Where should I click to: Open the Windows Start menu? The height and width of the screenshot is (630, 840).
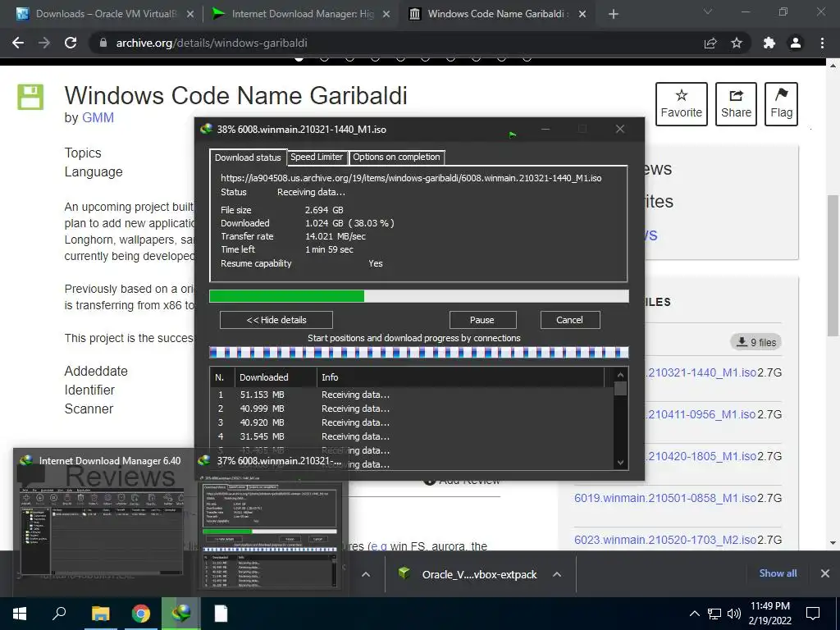click(20, 614)
